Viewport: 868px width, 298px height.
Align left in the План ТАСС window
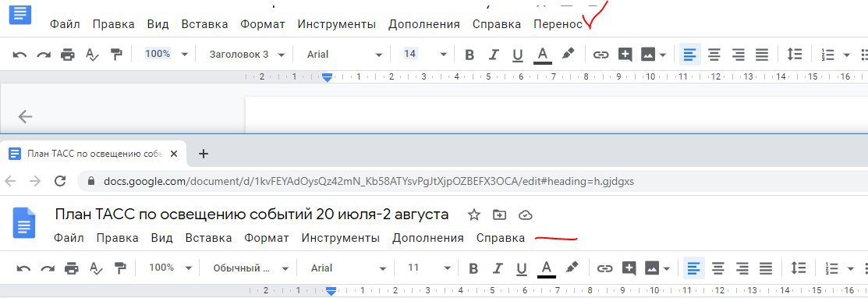(x=693, y=268)
